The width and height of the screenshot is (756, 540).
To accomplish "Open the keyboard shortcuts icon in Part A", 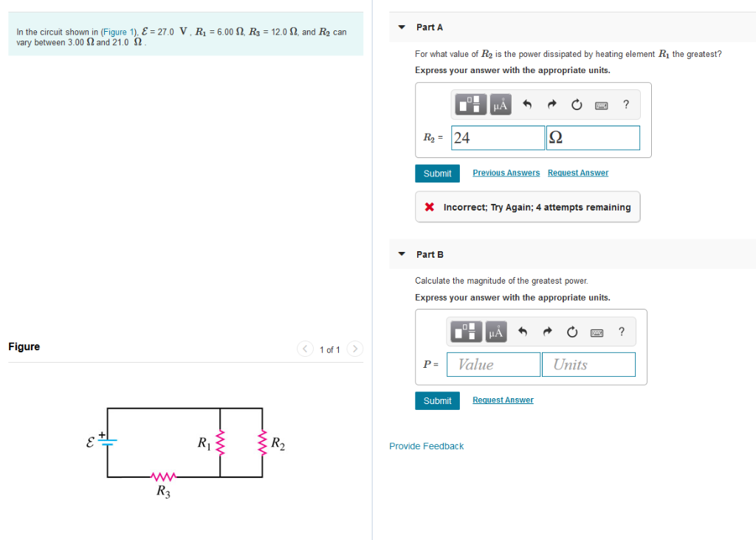I will point(601,104).
